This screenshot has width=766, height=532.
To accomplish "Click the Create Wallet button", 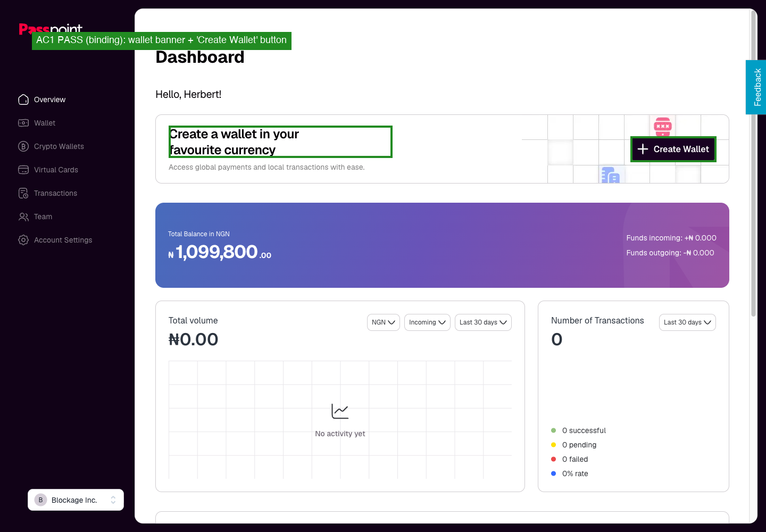I will click(673, 149).
